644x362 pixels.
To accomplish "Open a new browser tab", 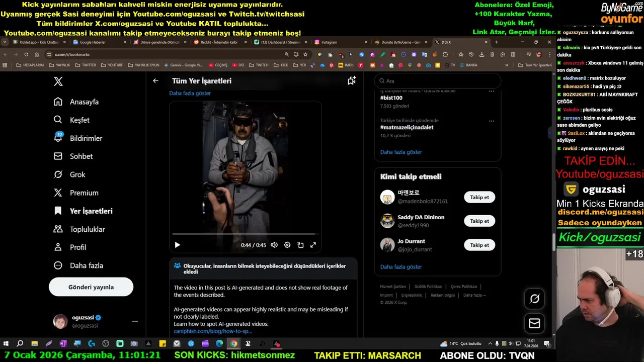I will (x=496, y=42).
